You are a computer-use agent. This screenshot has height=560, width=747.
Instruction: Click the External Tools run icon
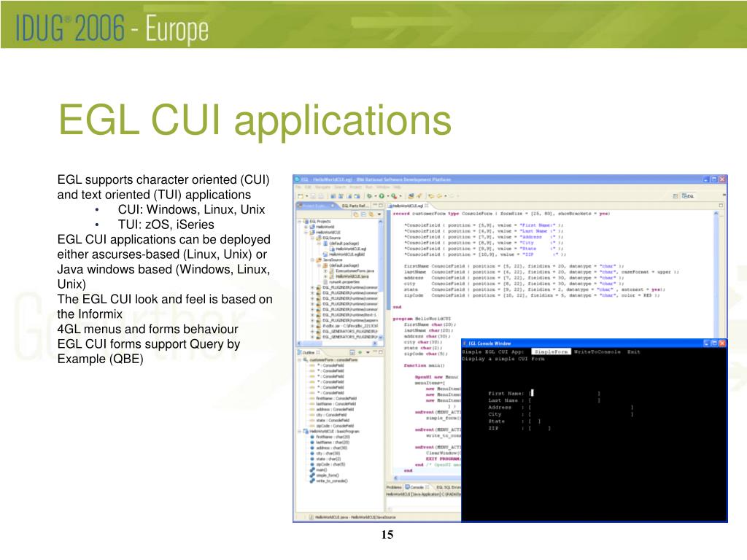393,195
